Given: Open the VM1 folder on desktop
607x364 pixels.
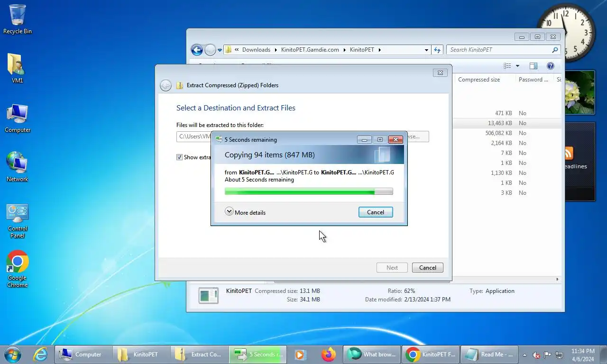Looking at the screenshot, I should click(x=17, y=69).
